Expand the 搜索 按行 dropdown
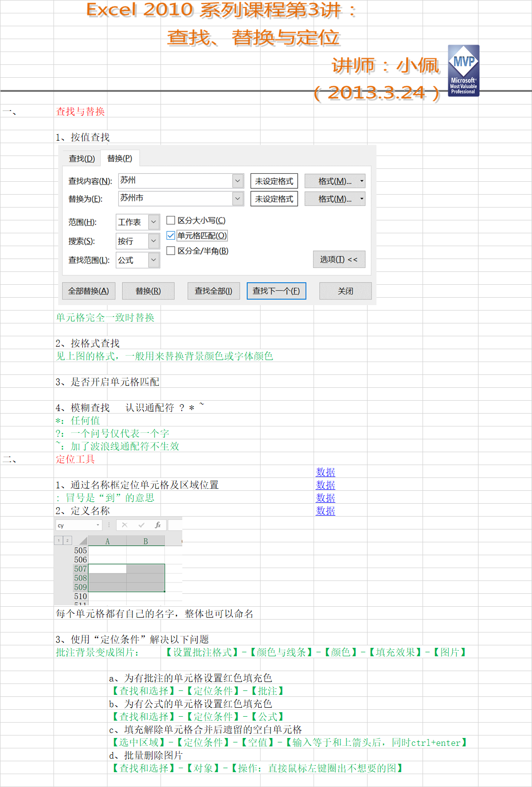The image size is (532, 787). tap(154, 241)
